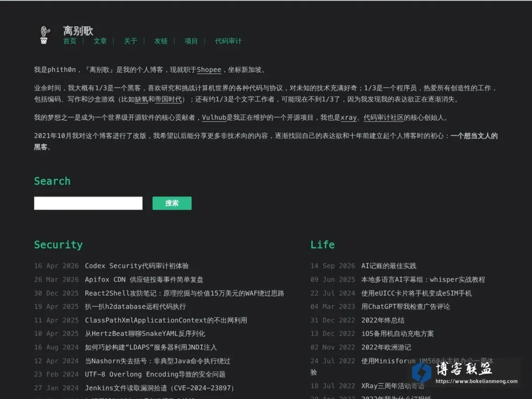Open the 项目 navigation link

coord(191,41)
